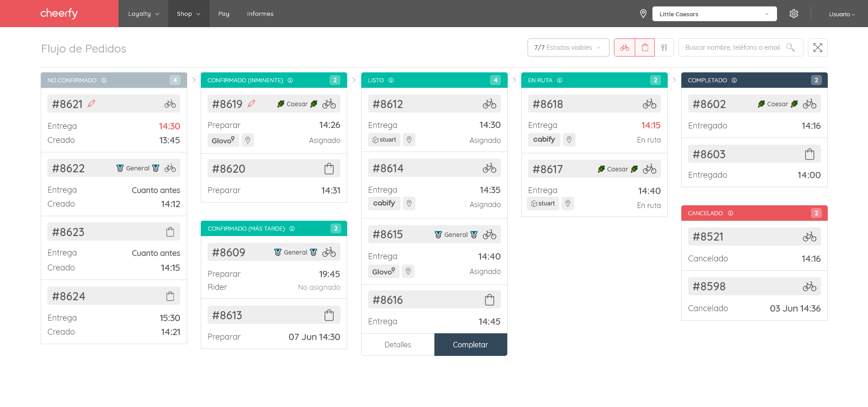Click the bag icon on order #8623
The height and width of the screenshot is (407, 868).
coord(170,232)
